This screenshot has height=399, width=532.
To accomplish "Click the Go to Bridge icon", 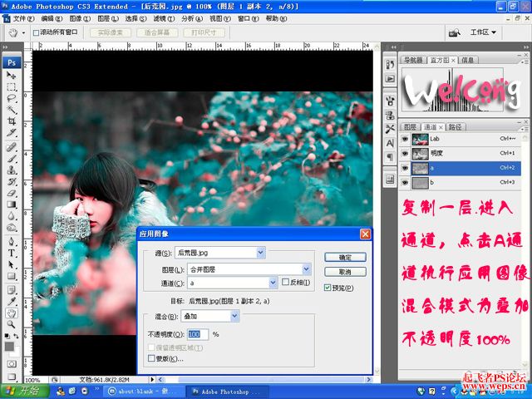I will [455, 32].
